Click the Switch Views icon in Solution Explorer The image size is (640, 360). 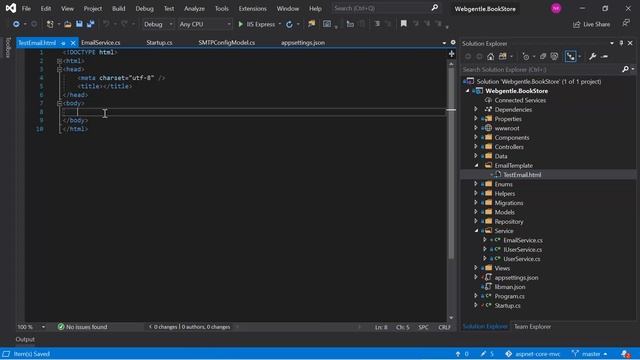(x=502, y=57)
